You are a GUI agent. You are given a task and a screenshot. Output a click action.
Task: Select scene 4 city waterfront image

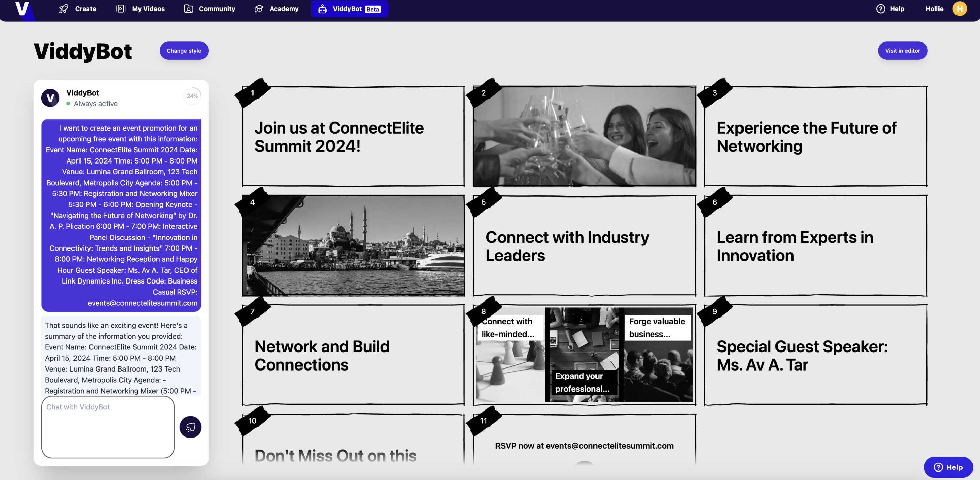tap(354, 245)
